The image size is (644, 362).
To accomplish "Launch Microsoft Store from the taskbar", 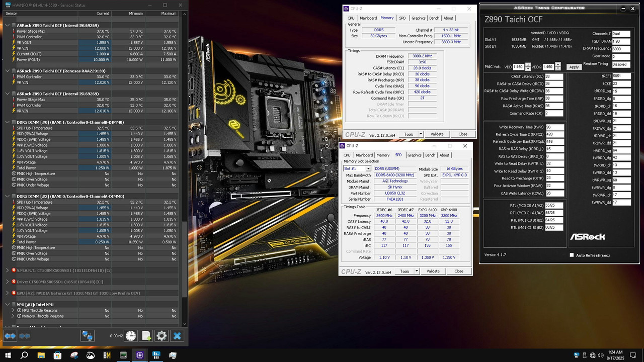I will click(57, 355).
